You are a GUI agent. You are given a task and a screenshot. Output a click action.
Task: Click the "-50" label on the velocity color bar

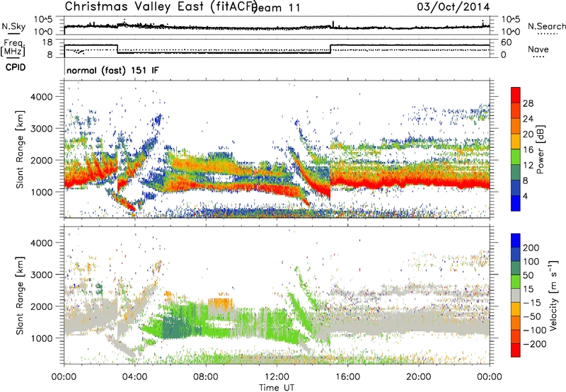(532, 316)
